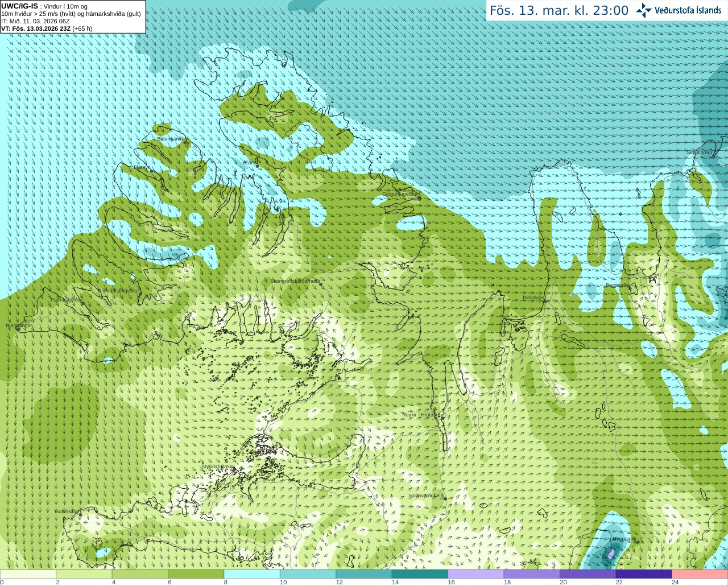The width and height of the screenshot is (728, 586).
Task: Click the 10–12 m/s turquoise scale swatch
Action: 308,574
